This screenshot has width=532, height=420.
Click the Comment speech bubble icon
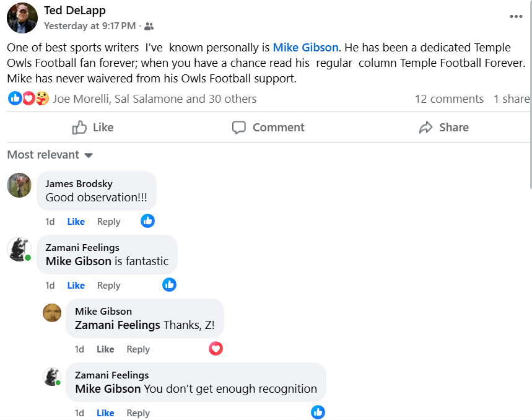tap(239, 128)
